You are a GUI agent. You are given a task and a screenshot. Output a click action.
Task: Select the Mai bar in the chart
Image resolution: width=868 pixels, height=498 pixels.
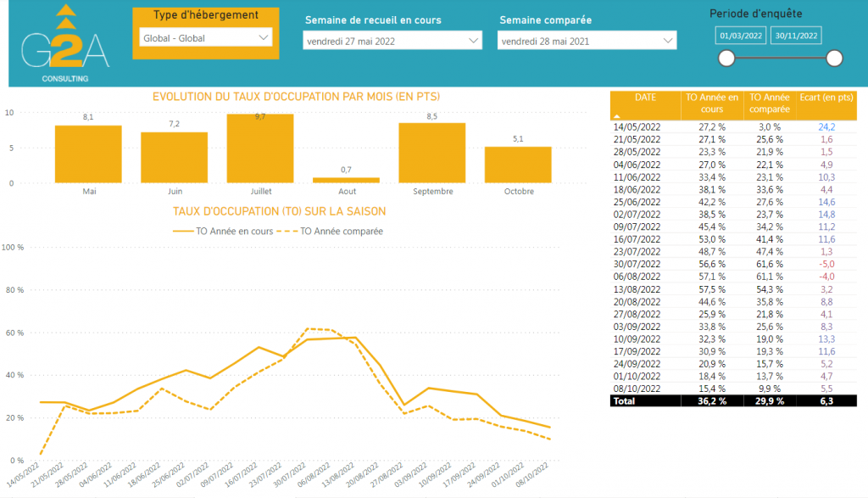(88, 154)
